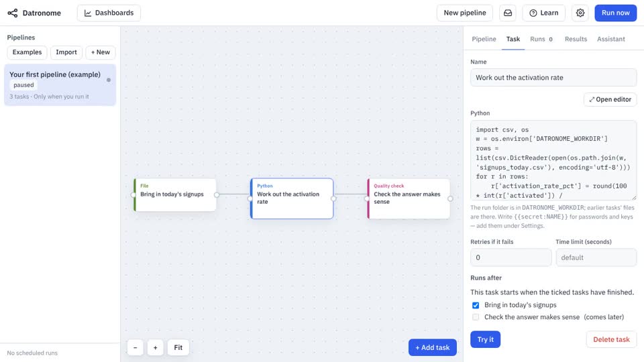Click the expand arrow icon in Open editor
Viewport: 644px width, 362px height.
(x=592, y=100)
